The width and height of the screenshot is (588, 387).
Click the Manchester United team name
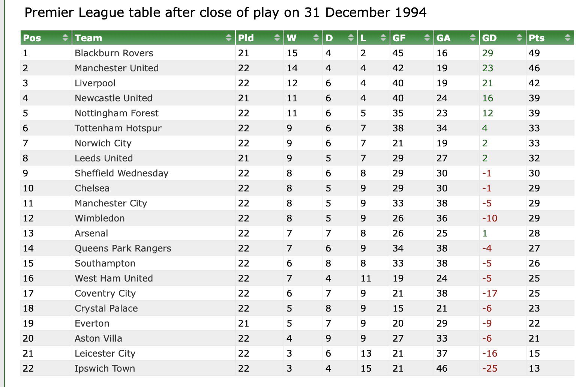pyautogui.click(x=117, y=68)
